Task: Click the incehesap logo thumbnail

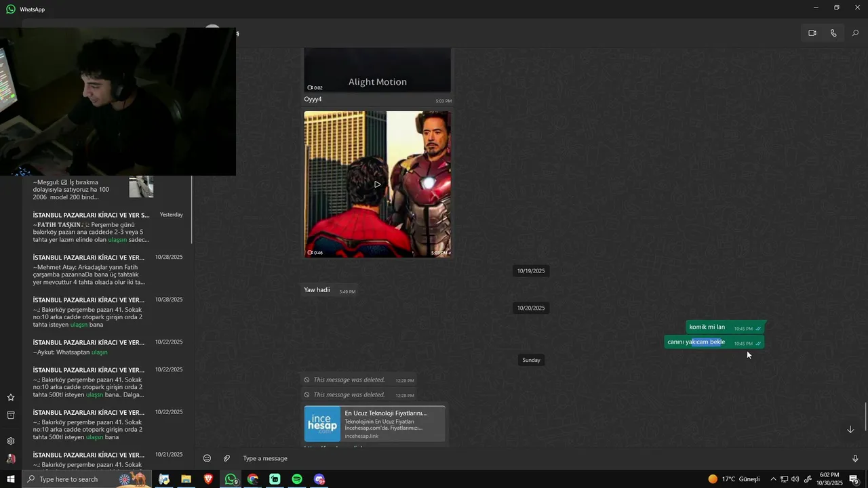Action: [x=323, y=424]
